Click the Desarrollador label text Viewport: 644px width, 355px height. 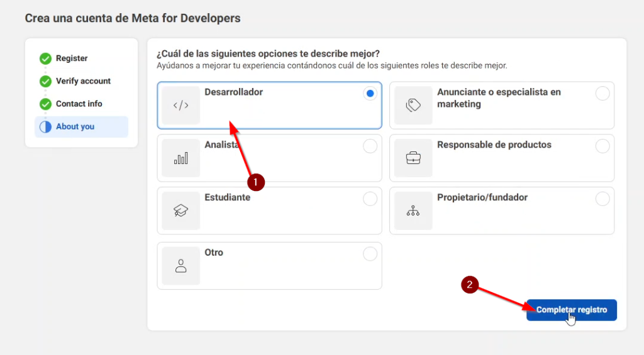pyautogui.click(x=234, y=92)
